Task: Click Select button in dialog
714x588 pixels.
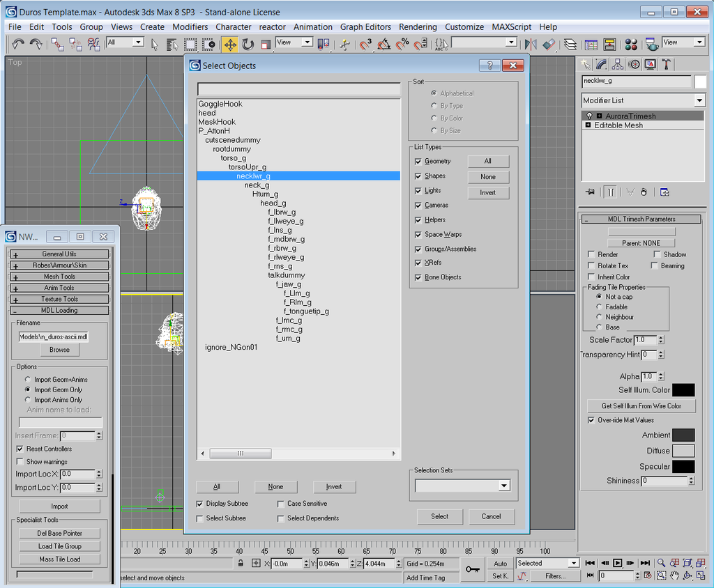Action: (439, 516)
